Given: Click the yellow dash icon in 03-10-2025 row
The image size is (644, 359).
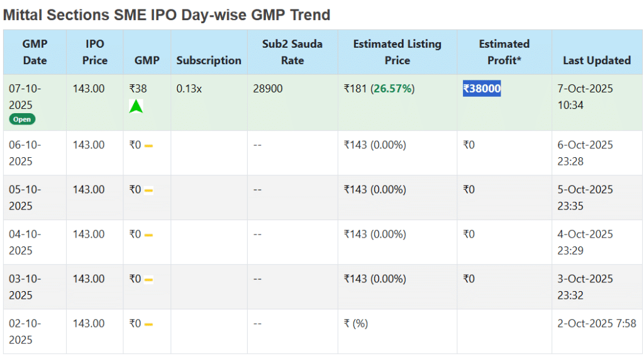Looking at the screenshot, I should [x=148, y=280].
